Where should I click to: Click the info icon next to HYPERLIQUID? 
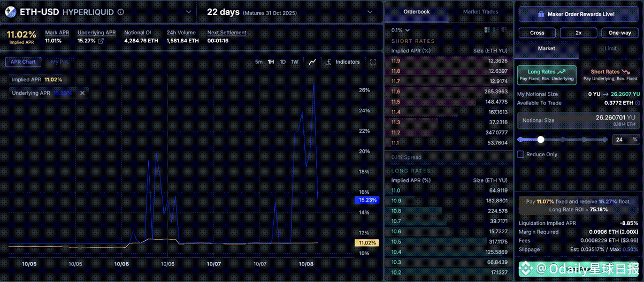point(121,12)
